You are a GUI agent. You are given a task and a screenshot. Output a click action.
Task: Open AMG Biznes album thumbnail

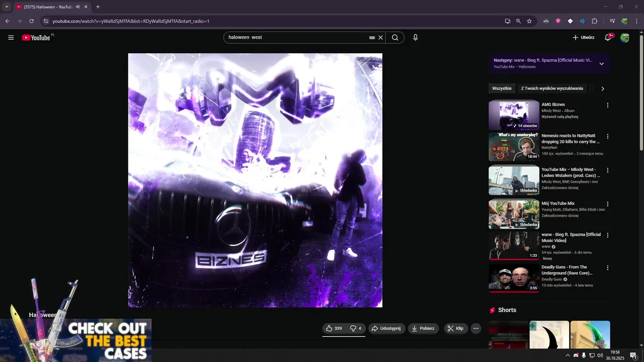click(x=514, y=116)
